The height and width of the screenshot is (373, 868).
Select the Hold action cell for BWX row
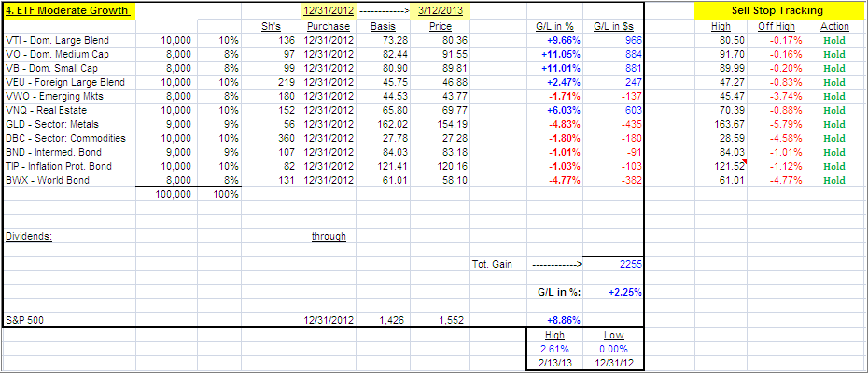coord(834,180)
